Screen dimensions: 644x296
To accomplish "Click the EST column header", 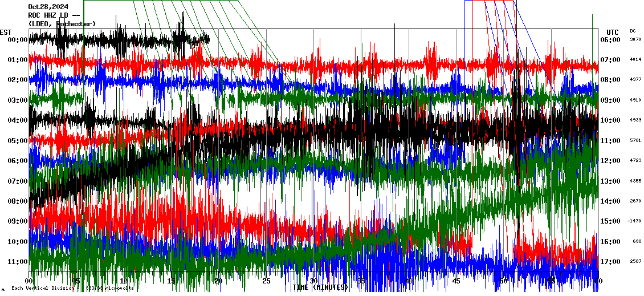I will [x=6, y=32].
